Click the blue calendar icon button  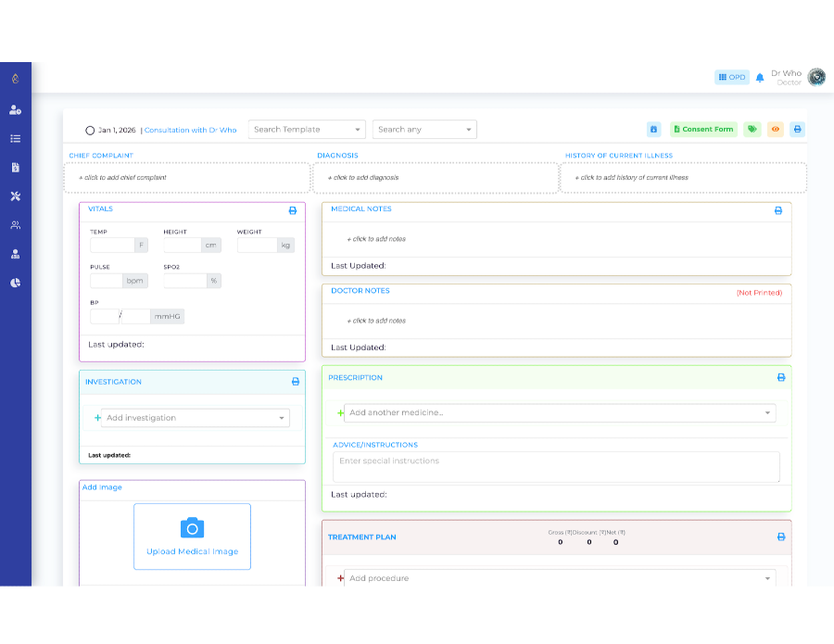click(653, 129)
